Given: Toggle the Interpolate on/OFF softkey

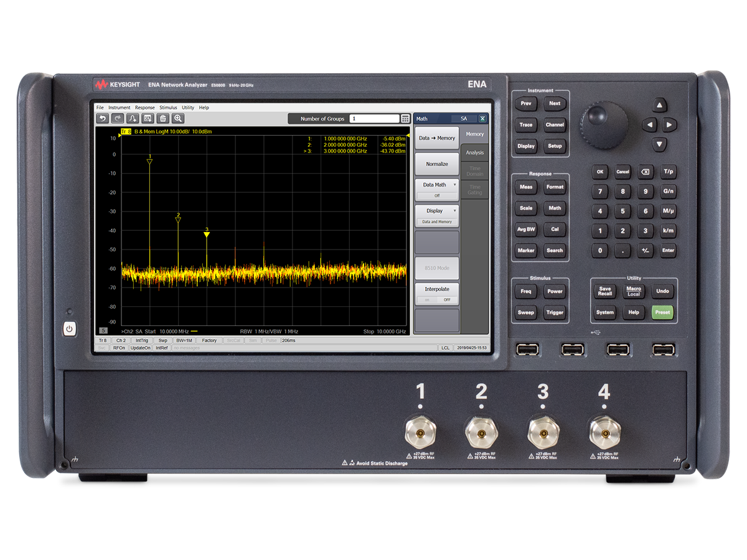Looking at the screenshot, I should point(437,294).
